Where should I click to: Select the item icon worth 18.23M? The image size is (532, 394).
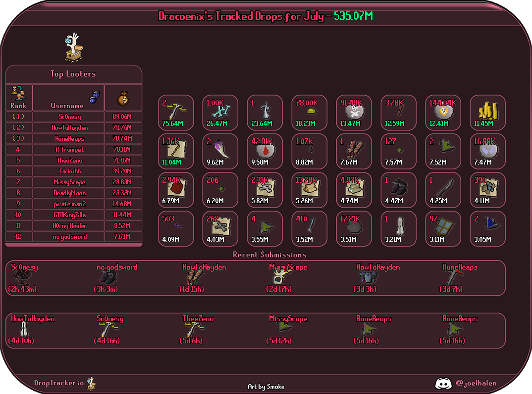[312, 111]
